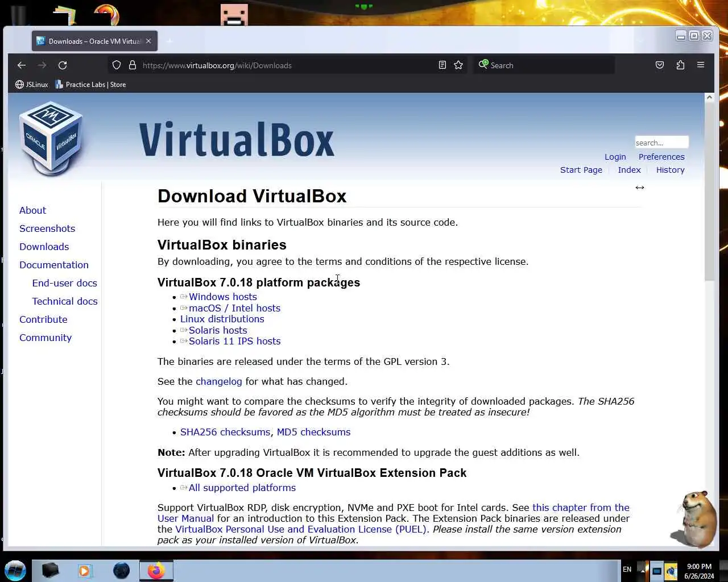The image size is (728, 582).
Task: Open the Windows Start orb
Action: 15,570
